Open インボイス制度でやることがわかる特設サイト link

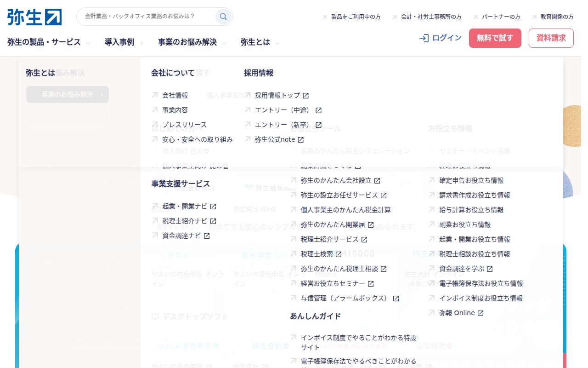(x=359, y=343)
